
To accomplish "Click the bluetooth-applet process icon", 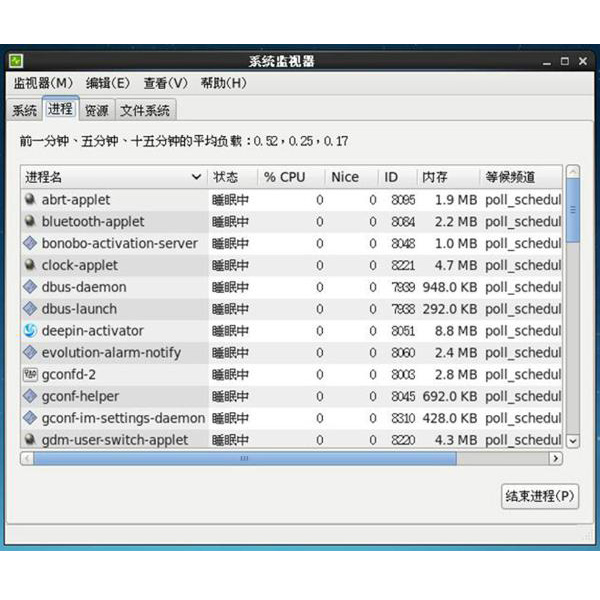I will [x=30, y=222].
